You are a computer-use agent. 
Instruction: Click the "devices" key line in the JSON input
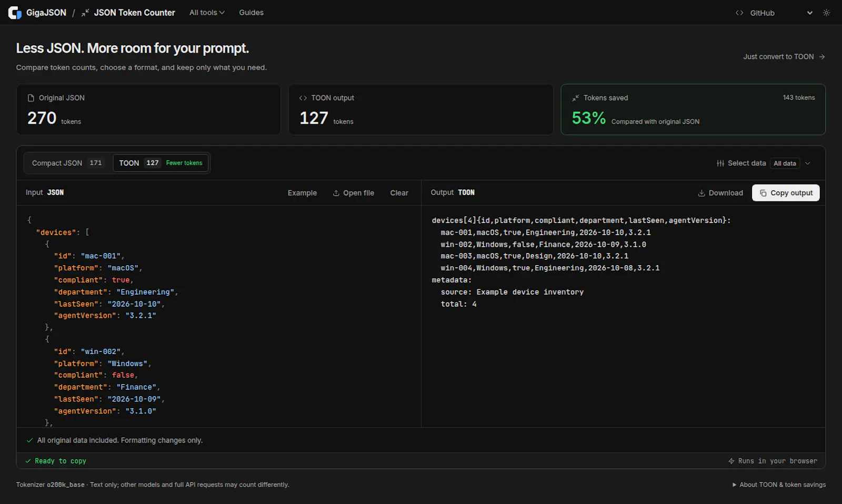point(63,232)
